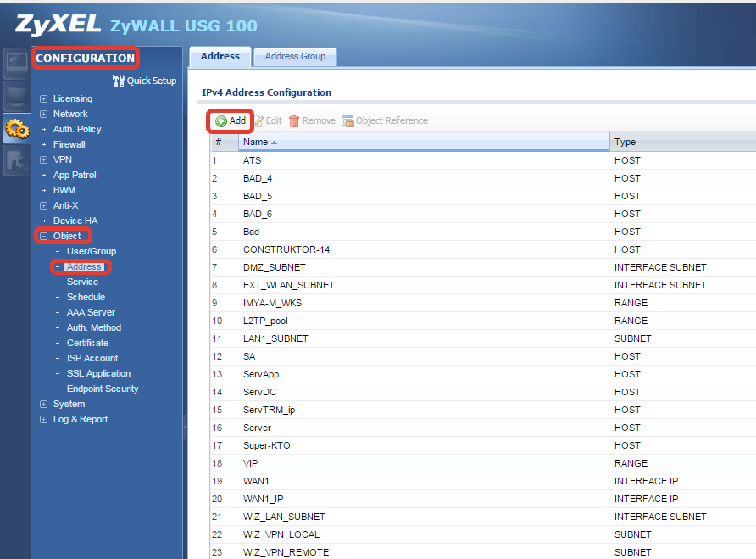
Task: Expand the Log & Report node
Action: (43, 420)
